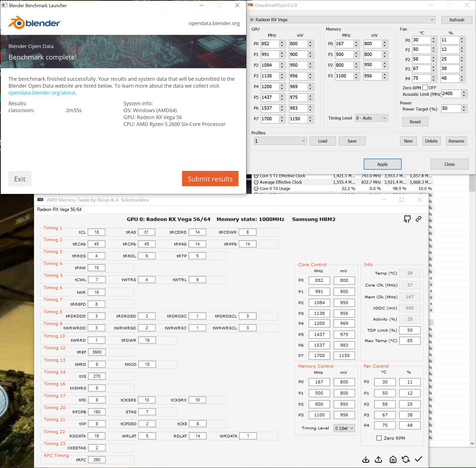
Task: Minimize the Blender Benchmark Launcher window
Action: click(202, 5)
